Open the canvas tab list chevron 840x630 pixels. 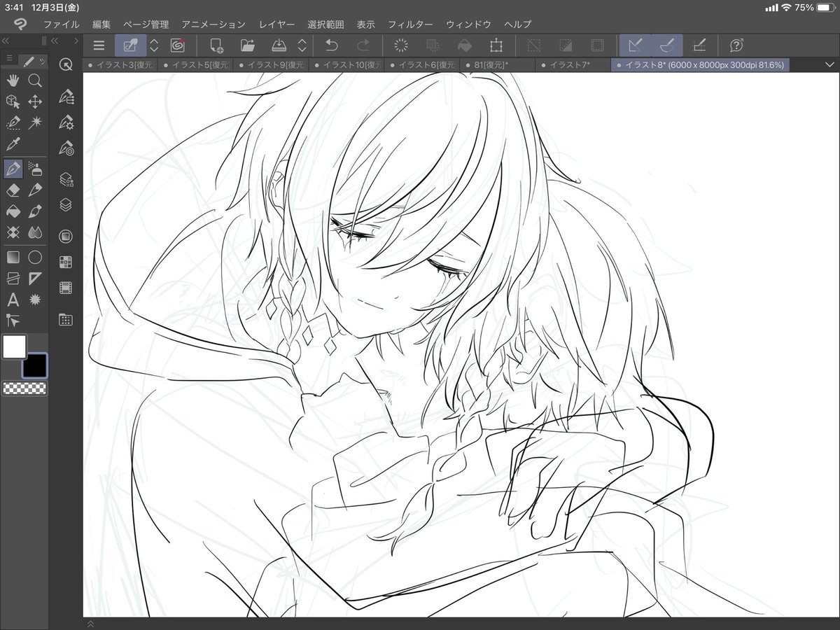point(829,64)
